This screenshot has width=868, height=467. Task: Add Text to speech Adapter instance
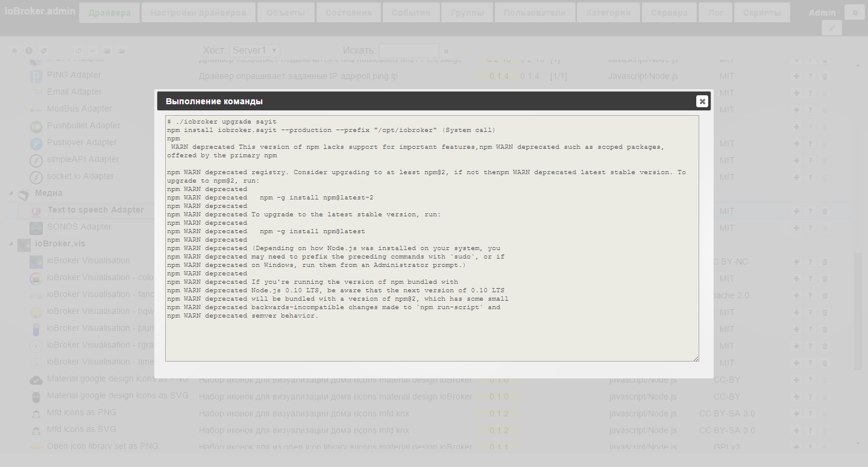click(796, 212)
